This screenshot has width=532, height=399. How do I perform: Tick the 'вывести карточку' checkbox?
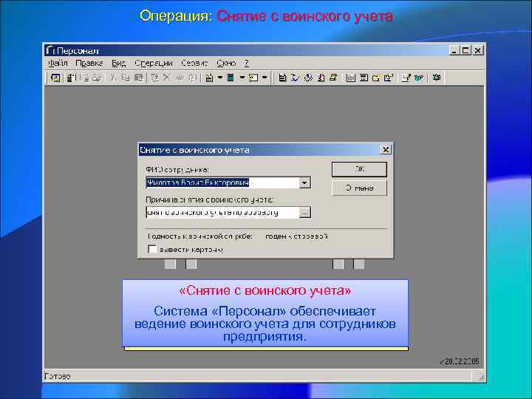click(x=153, y=250)
